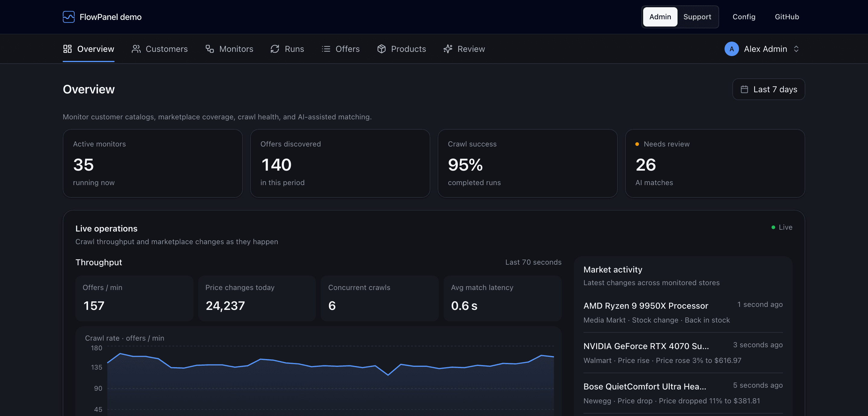The height and width of the screenshot is (416, 868).
Task: Click the Live operations heading
Action: pyautogui.click(x=106, y=228)
